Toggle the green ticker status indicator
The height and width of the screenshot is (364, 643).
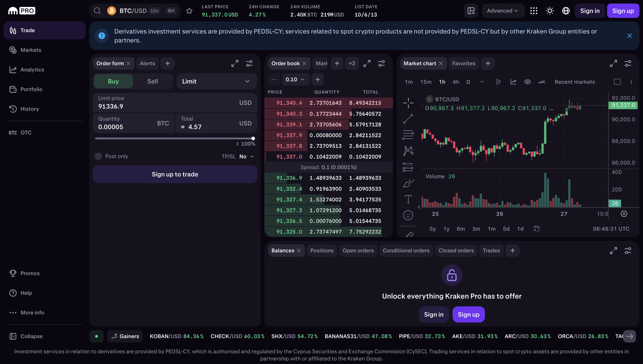(96, 336)
